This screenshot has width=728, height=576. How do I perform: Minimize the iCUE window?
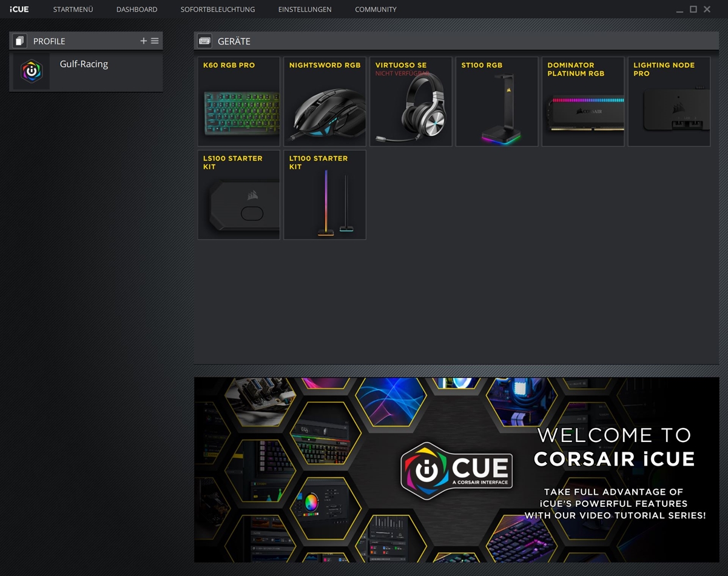[680, 10]
